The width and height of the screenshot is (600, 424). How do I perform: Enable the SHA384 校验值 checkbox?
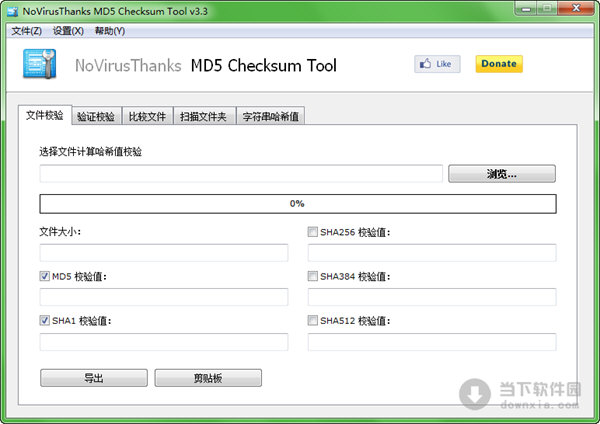click(x=313, y=276)
